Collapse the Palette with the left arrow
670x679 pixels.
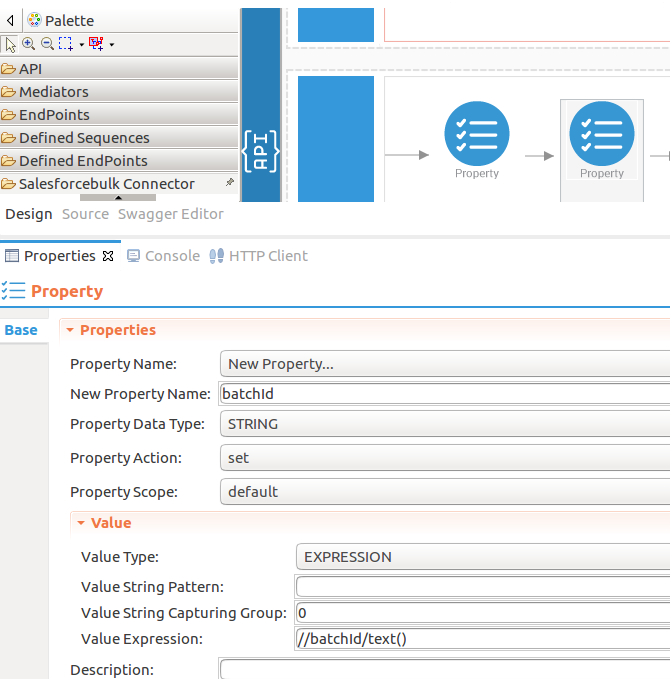pyautogui.click(x=10, y=20)
